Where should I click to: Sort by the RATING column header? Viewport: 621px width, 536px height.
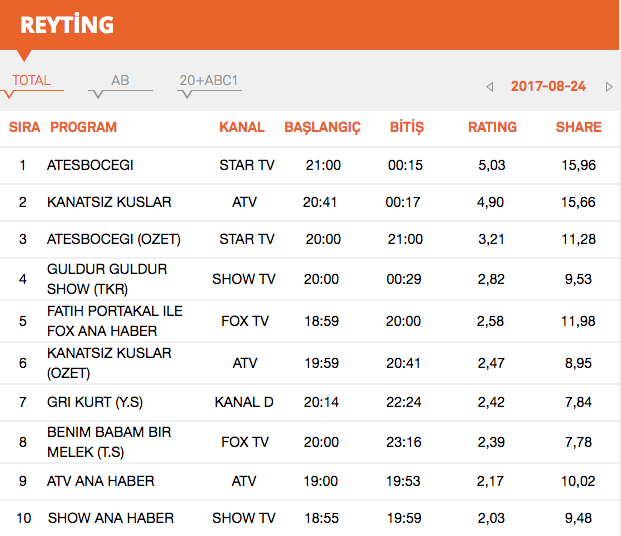pyautogui.click(x=492, y=127)
